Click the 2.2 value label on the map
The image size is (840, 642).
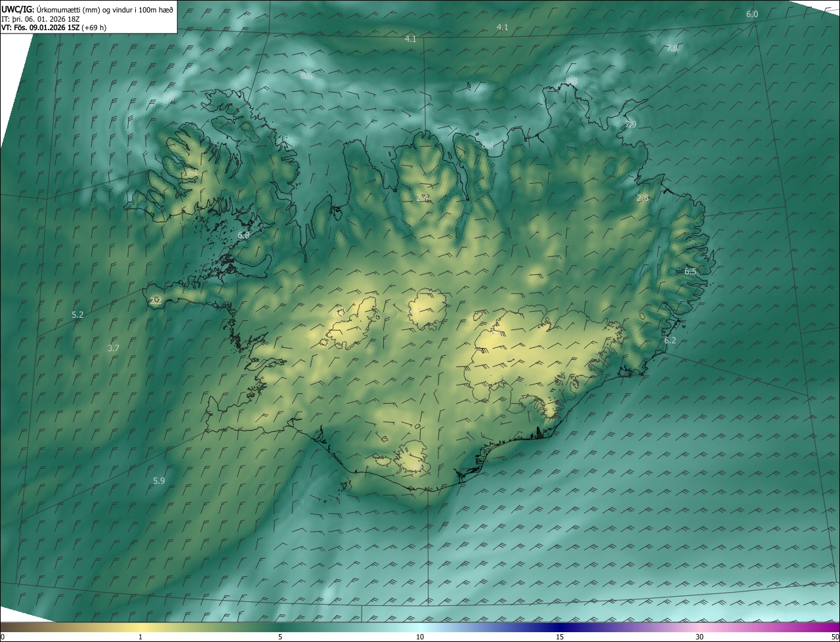[155, 301]
